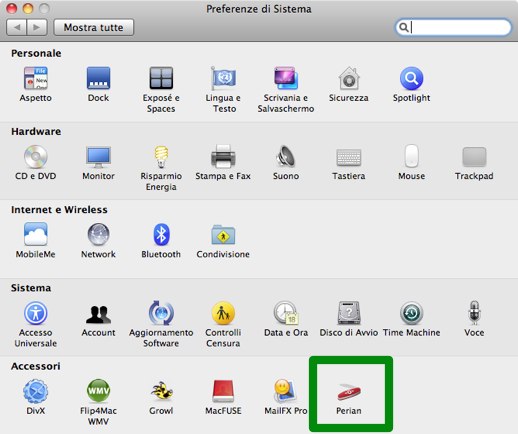The height and width of the screenshot is (434, 518).
Task: Go back with the left arrow button
Action: point(17,27)
